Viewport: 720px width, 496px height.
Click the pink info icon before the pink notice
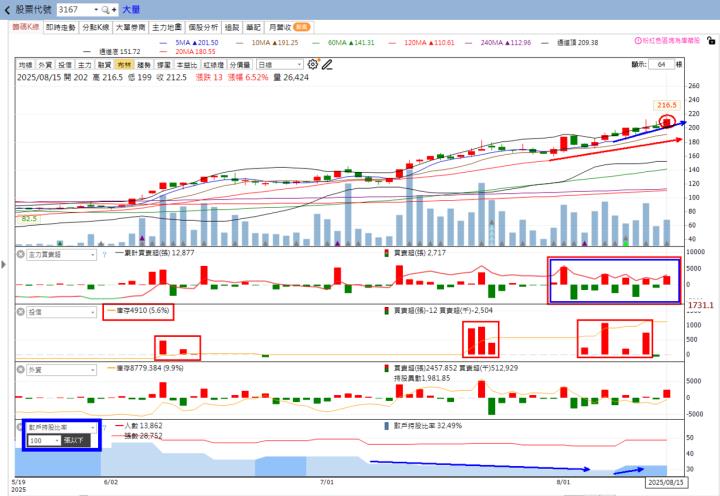pyautogui.click(x=638, y=41)
